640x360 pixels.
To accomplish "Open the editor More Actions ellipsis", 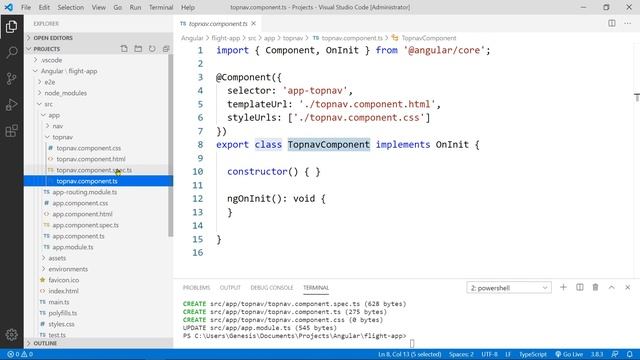I will tap(627, 23).
